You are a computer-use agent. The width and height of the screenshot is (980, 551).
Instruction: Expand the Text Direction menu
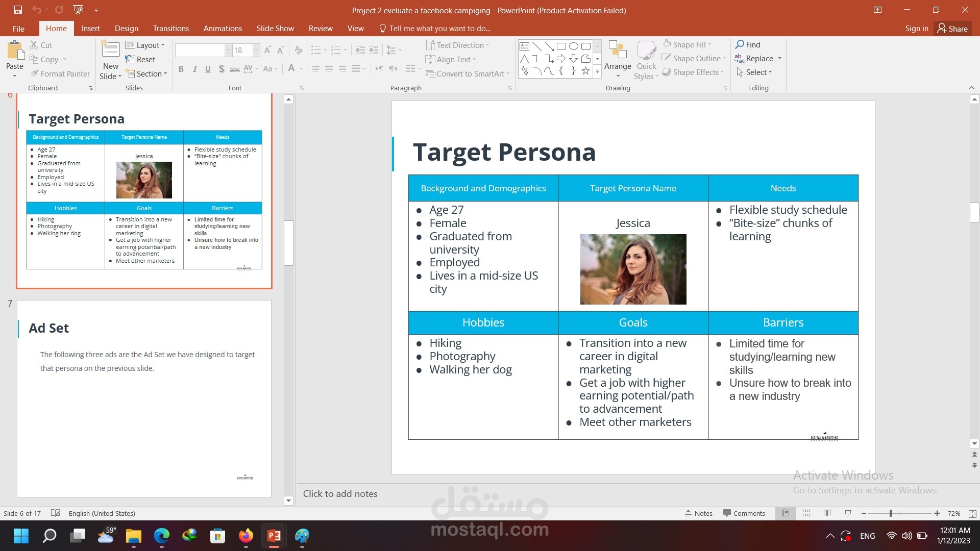[x=457, y=45]
